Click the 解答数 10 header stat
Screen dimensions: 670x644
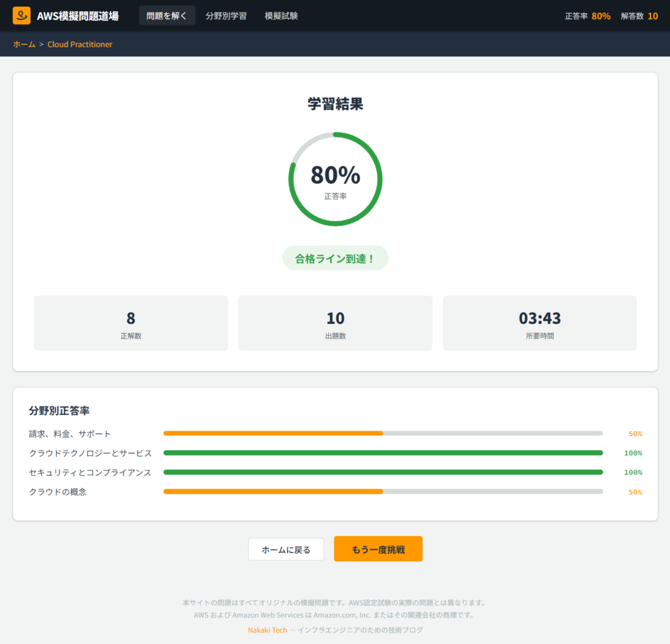[639, 16]
